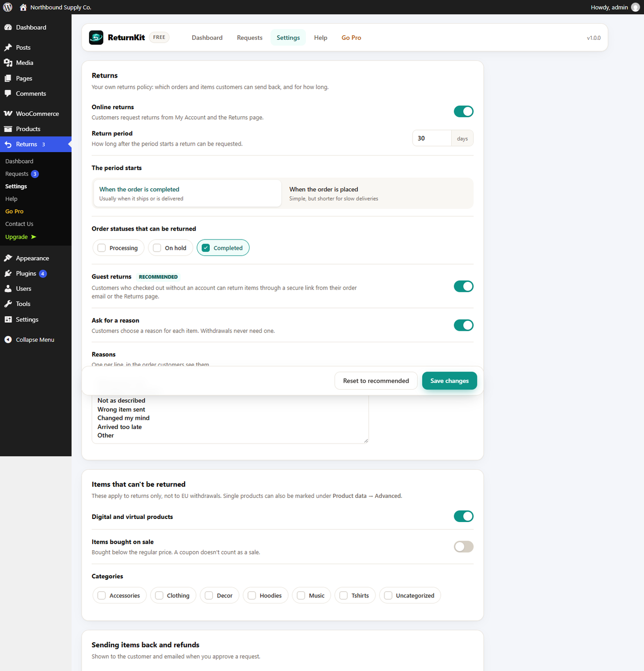Image resolution: width=644 pixels, height=671 pixels.
Task: Click the Dashboard gauge icon in sidebar
Action: 8,27
